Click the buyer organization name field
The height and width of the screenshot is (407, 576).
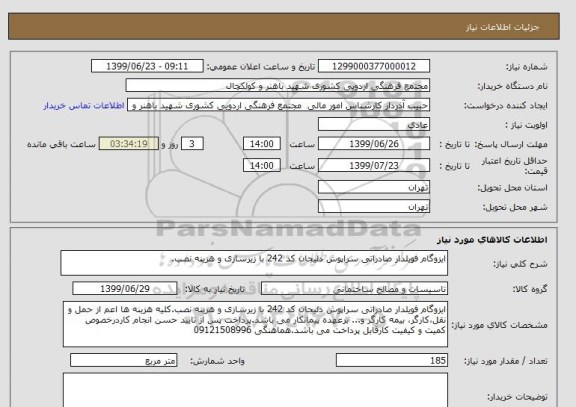tap(277, 85)
